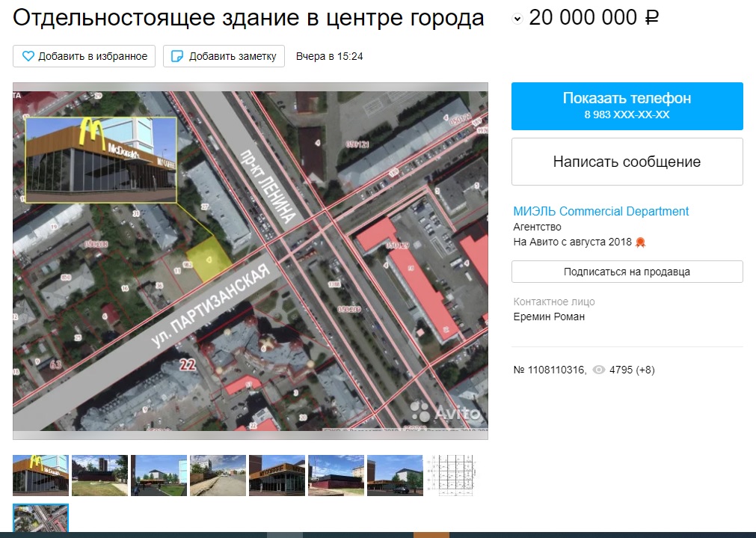Click the McDonald's inset in the main photo
The height and width of the screenshot is (538, 756).
coord(101,159)
